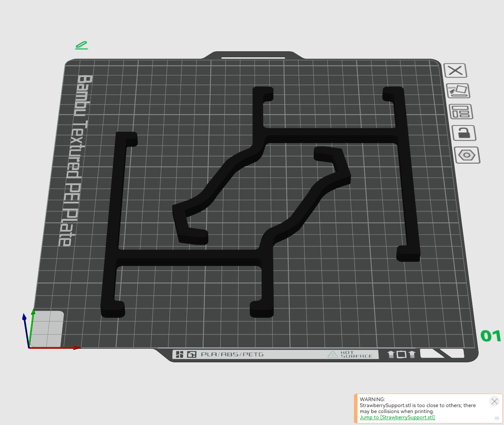Follow the Jump to [StrawberrySupport.stl] link
Image resolution: width=504 pixels, height=425 pixels.
397,417
